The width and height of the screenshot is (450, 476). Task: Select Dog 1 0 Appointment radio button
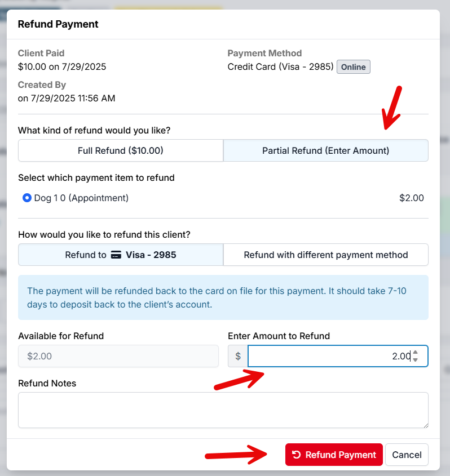point(27,198)
